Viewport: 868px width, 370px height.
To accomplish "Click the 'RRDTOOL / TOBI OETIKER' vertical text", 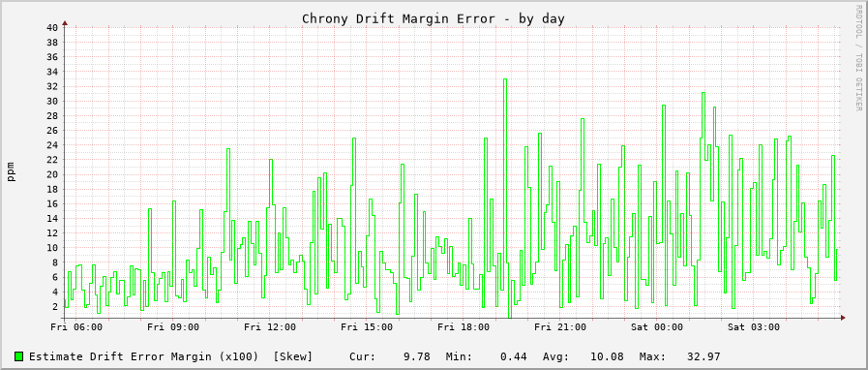I will [x=858, y=57].
